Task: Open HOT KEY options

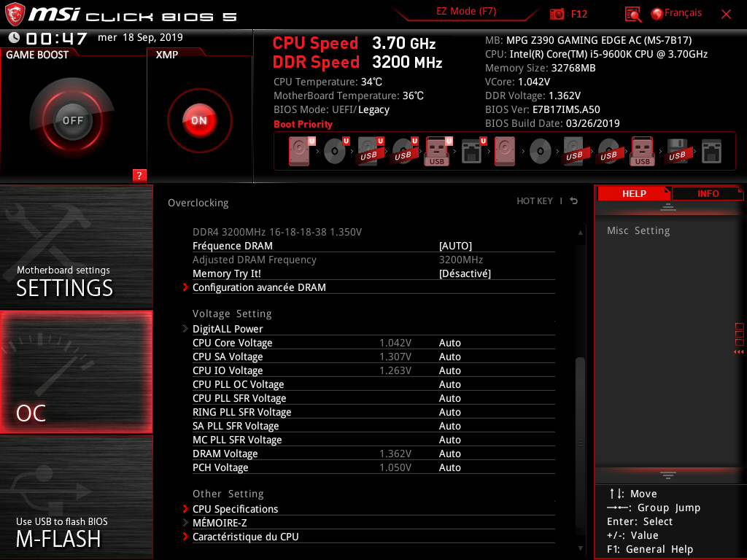Action: (535, 201)
